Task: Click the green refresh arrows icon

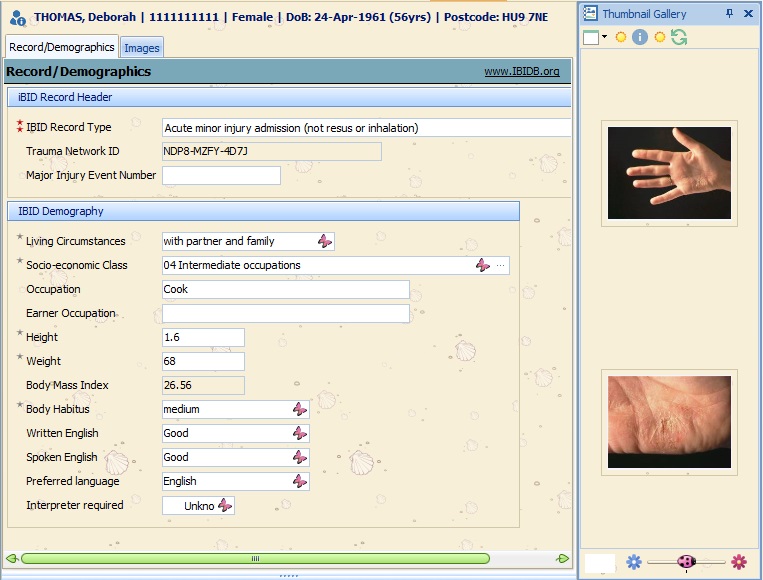Action: 679,37
